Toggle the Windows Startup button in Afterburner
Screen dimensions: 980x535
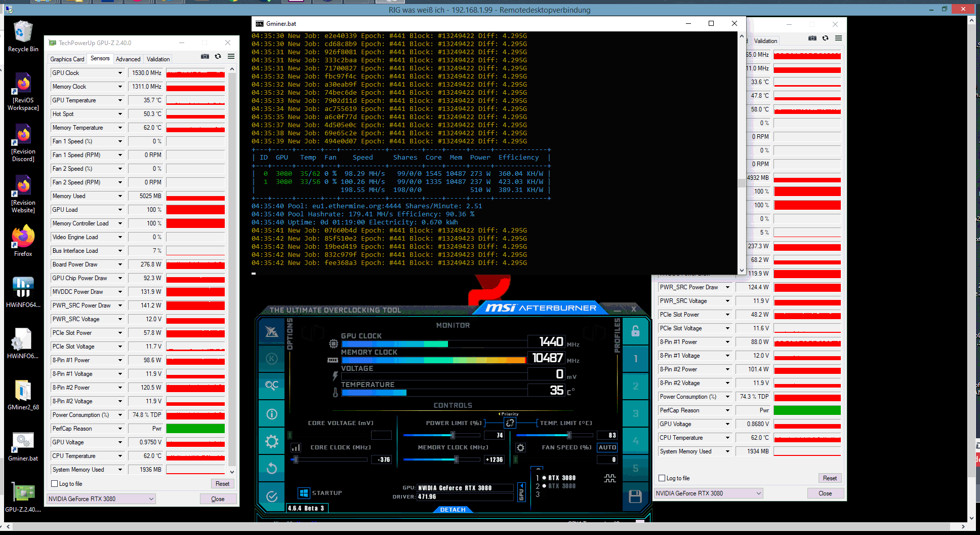click(x=304, y=493)
